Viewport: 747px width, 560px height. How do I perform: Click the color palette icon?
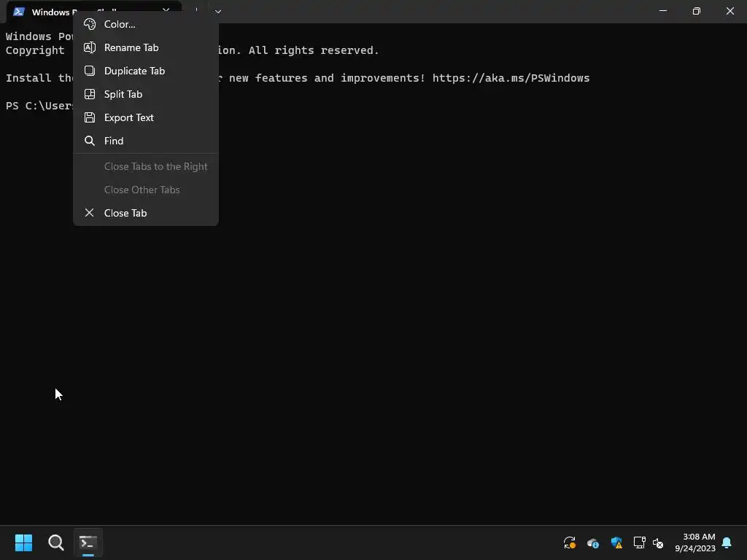click(90, 24)
